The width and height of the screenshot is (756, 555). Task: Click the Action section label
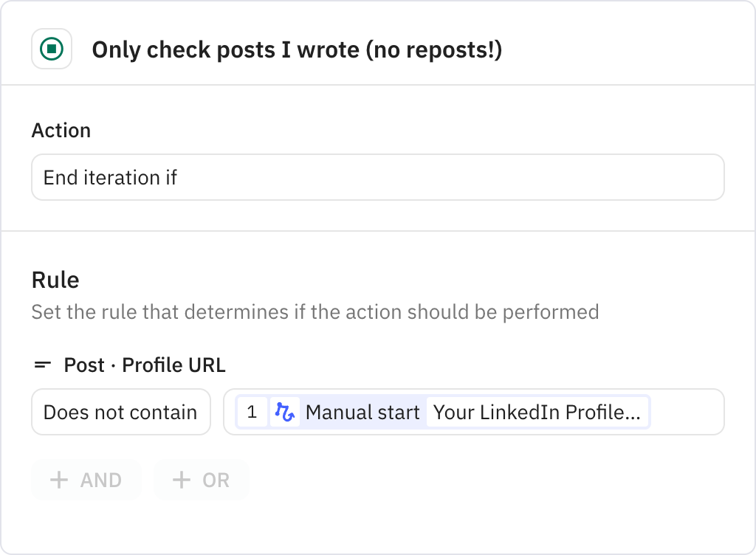[61, 131]
